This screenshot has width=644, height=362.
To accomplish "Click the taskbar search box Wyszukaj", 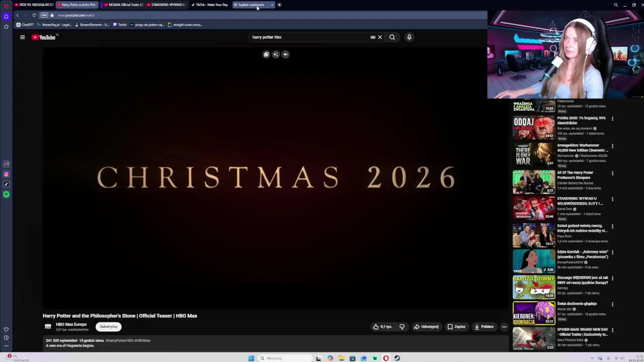I will tap(285, 358).
